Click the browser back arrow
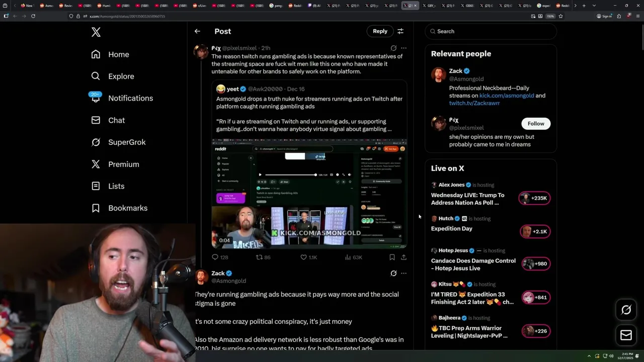Screen dimensions: 644x362 [15, 16]
